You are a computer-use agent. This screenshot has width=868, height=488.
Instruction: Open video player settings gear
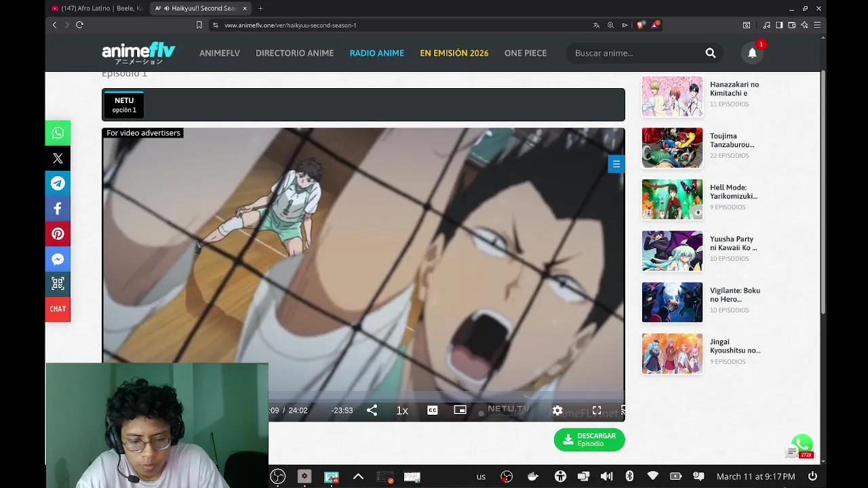click(557, 410)
